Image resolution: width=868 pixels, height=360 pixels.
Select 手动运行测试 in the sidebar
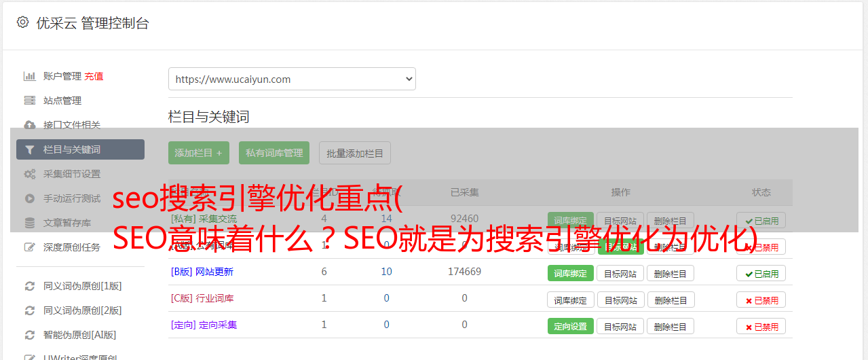pos(72,198)
